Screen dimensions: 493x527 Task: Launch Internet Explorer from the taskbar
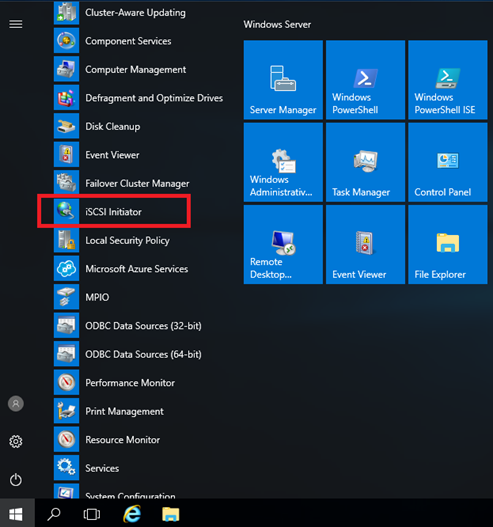pos(132,514)
